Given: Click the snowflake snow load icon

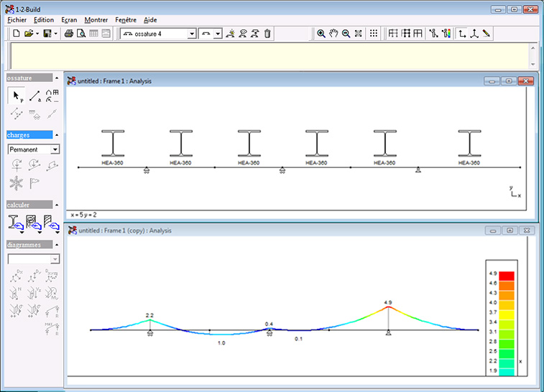Looking at the screenshot, I should 17,183.
